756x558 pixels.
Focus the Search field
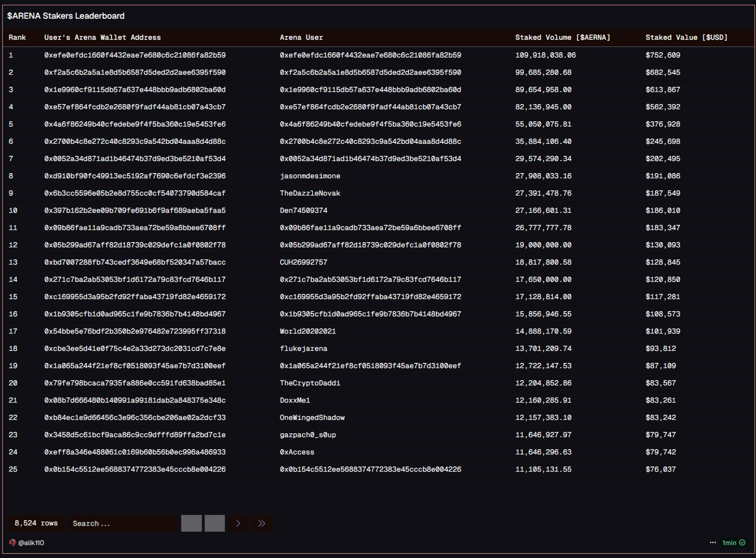click(122, 523)
